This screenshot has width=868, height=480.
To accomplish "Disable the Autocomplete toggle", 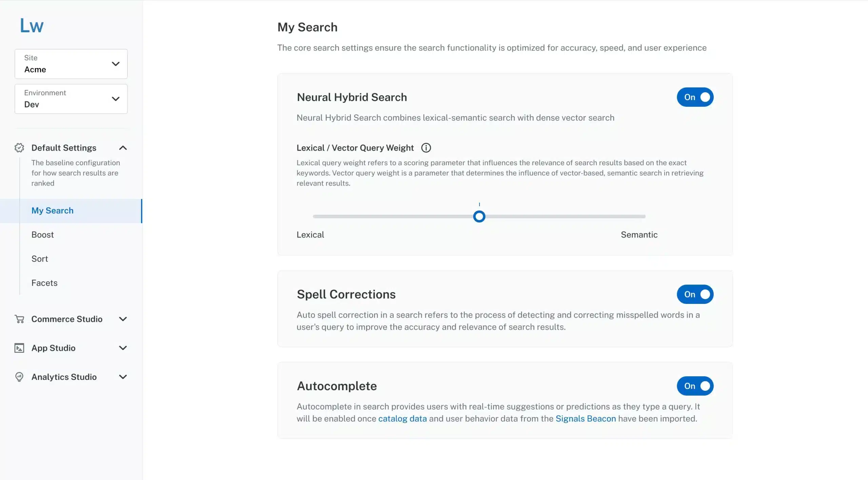I will point(695,386).
